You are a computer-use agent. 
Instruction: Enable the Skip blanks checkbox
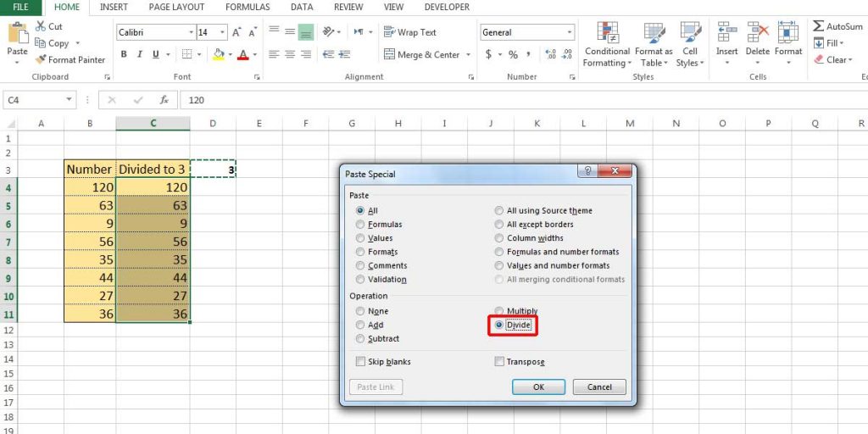pyautogui.click(x=362, y=362)
